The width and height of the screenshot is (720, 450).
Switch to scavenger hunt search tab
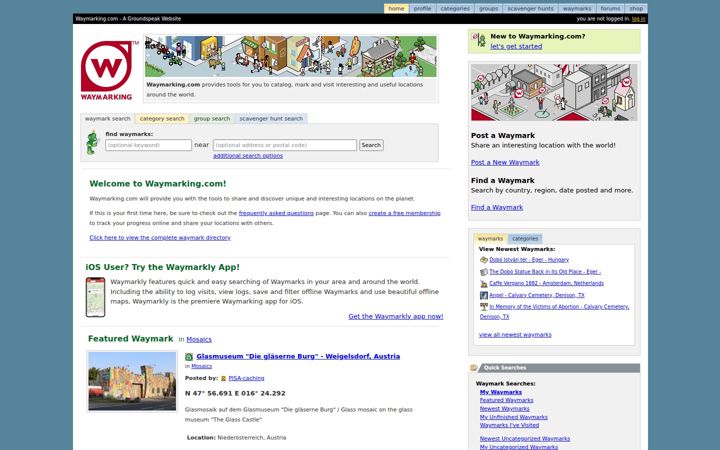(271, 118)
